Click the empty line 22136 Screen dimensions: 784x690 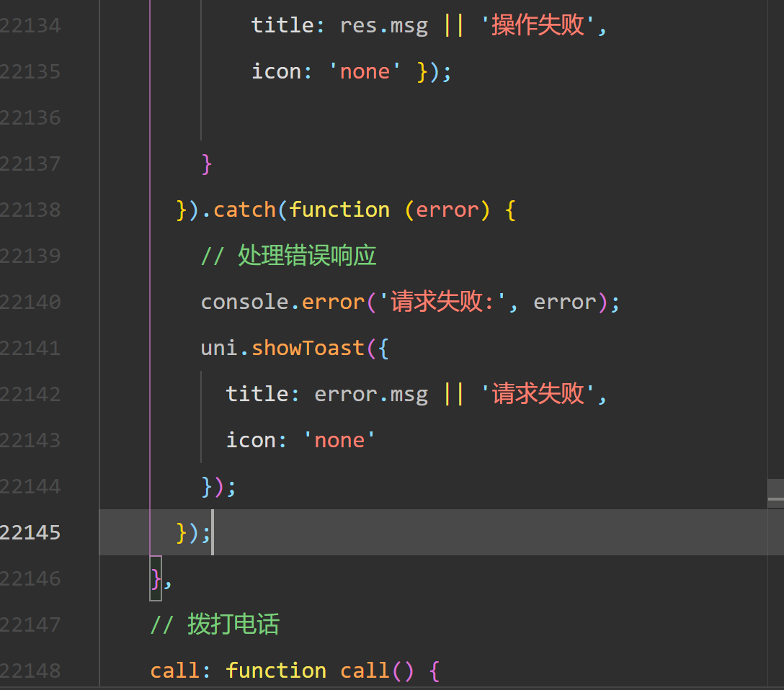[x=434, y=118]
